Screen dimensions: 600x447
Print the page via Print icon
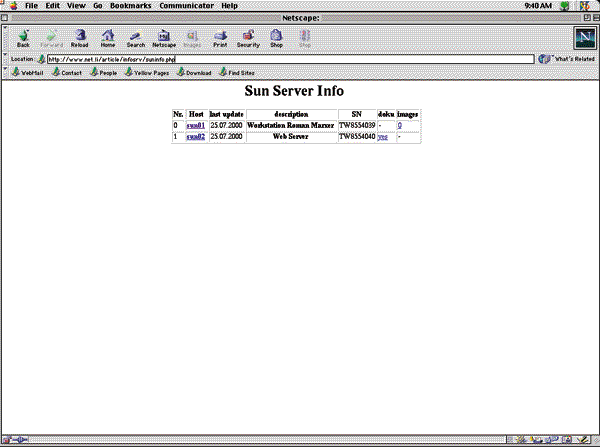220,37
